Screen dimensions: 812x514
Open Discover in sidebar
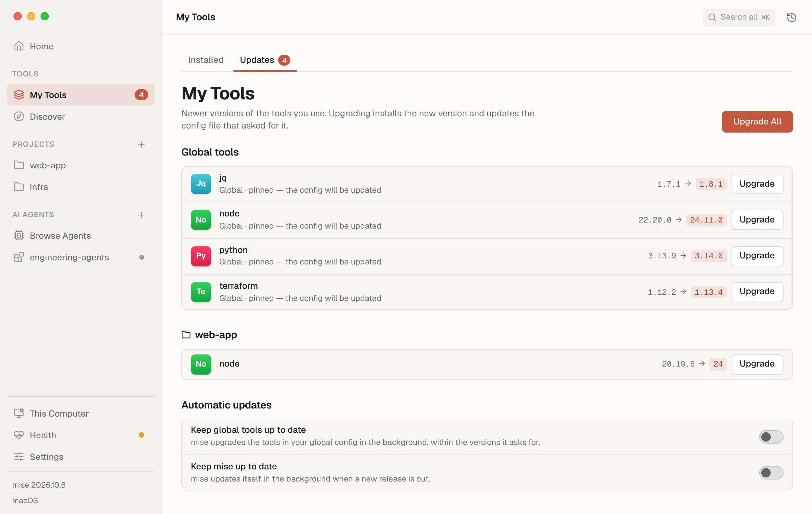click(81, 116)
